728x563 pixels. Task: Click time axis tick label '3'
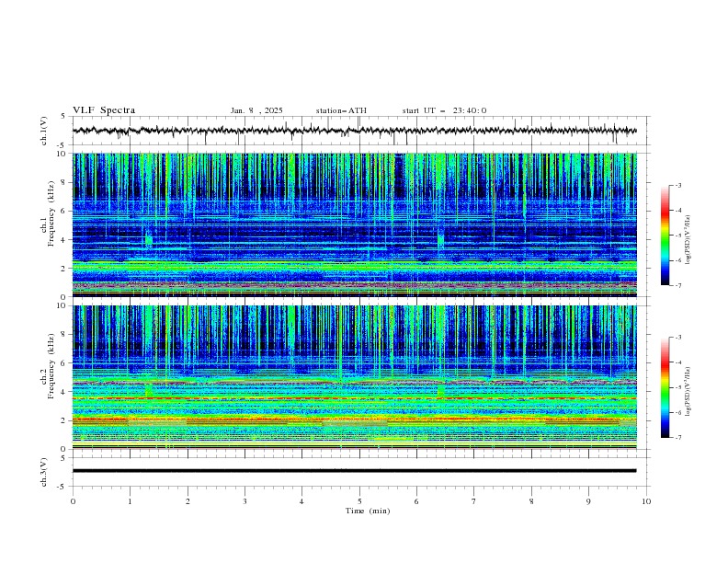245,501
